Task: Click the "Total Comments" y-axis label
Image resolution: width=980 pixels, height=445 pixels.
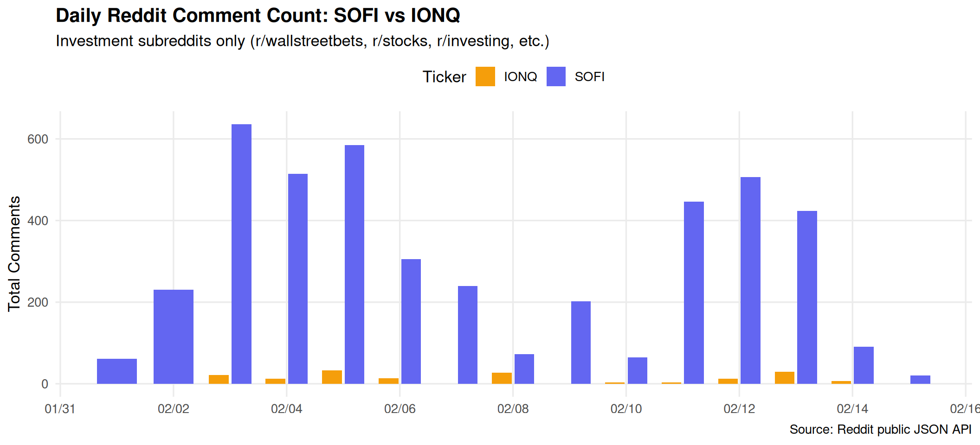Action: pos(14,254)
